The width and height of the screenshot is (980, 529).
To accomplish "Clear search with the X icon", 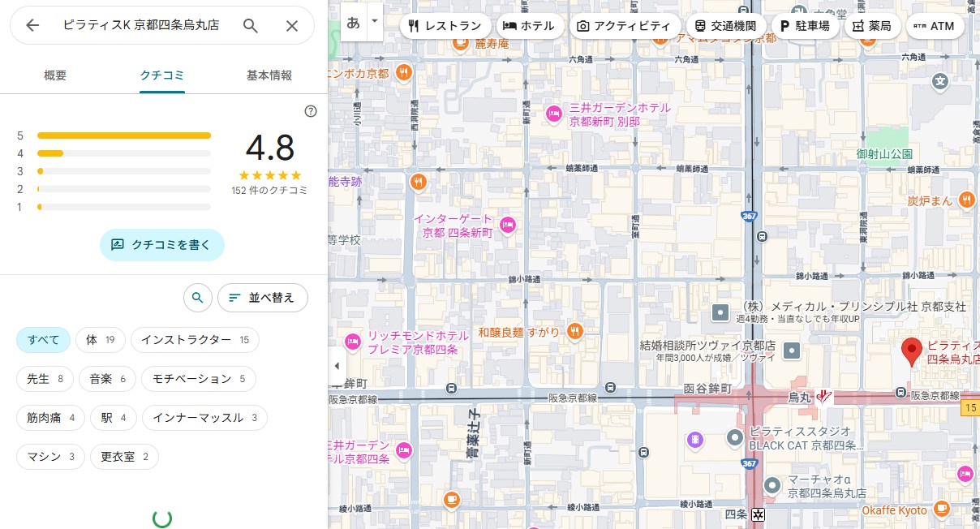I will click(x=292, y=25).
